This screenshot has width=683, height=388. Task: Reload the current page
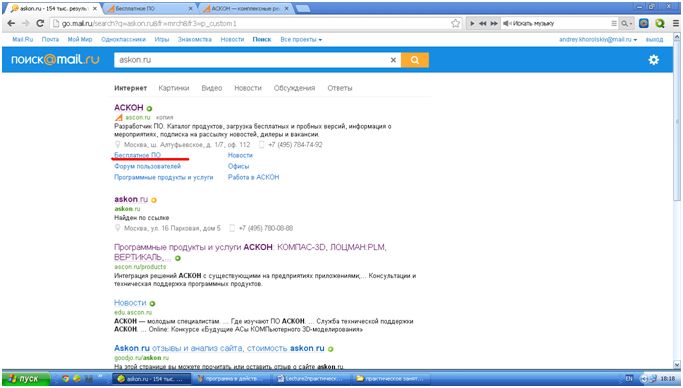click(40, 24)
